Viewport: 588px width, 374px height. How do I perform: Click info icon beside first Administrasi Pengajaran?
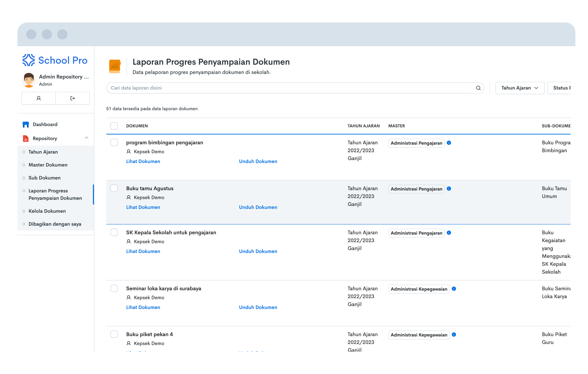449,143
